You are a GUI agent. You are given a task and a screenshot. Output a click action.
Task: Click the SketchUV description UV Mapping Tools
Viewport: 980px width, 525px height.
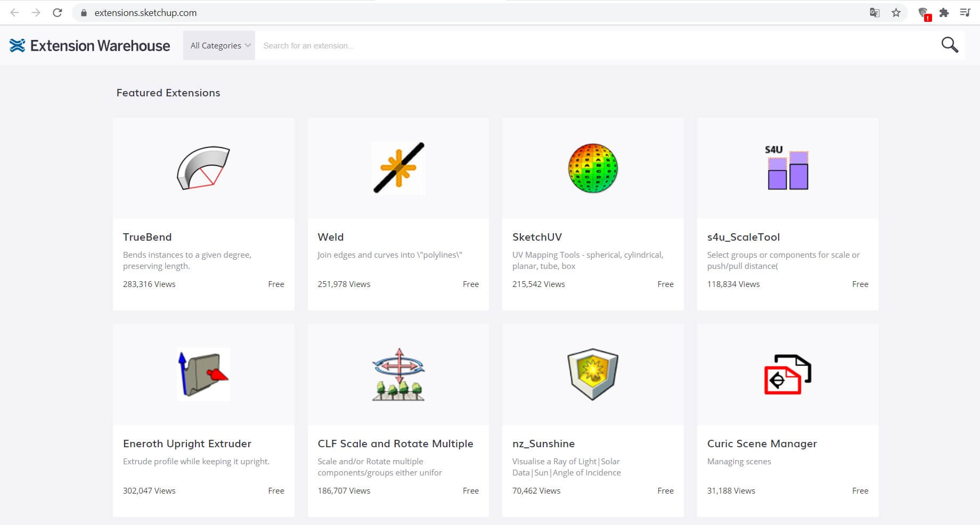coord(588,260)
